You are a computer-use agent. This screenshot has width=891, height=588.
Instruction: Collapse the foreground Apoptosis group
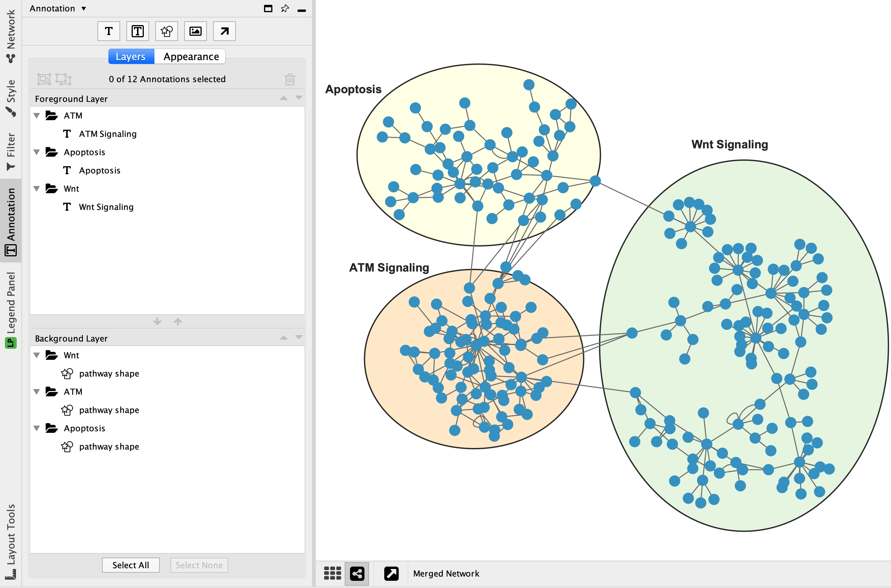pyautogui.click(x=37, y=152)
